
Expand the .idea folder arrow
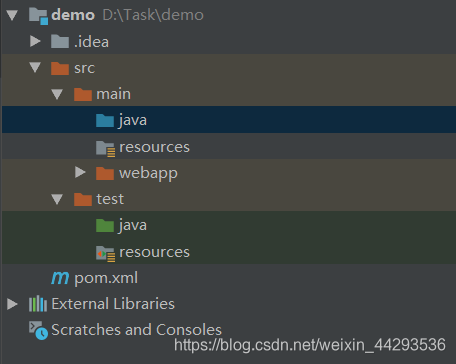[x=35, y=41]
